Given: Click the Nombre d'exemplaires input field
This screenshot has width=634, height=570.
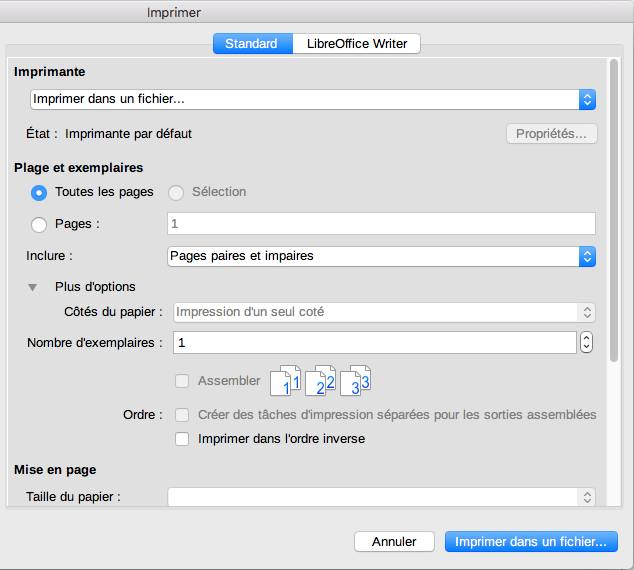Looking at the screenshot, I should click(x=374, y=342).
